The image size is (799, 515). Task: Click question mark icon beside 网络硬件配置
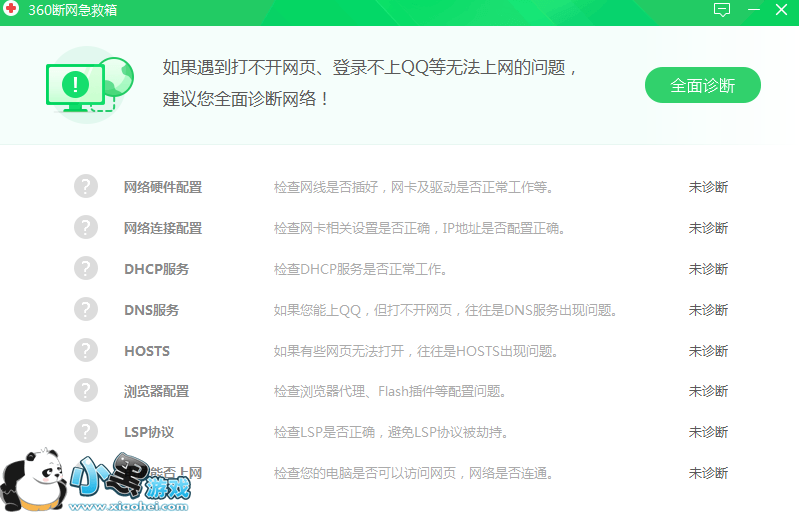tap(86, 186)
